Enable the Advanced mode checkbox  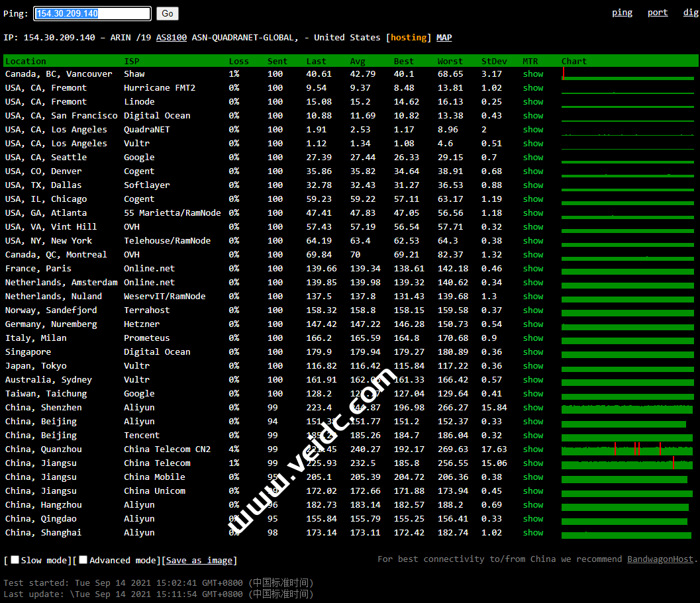[x=83, y=560]
